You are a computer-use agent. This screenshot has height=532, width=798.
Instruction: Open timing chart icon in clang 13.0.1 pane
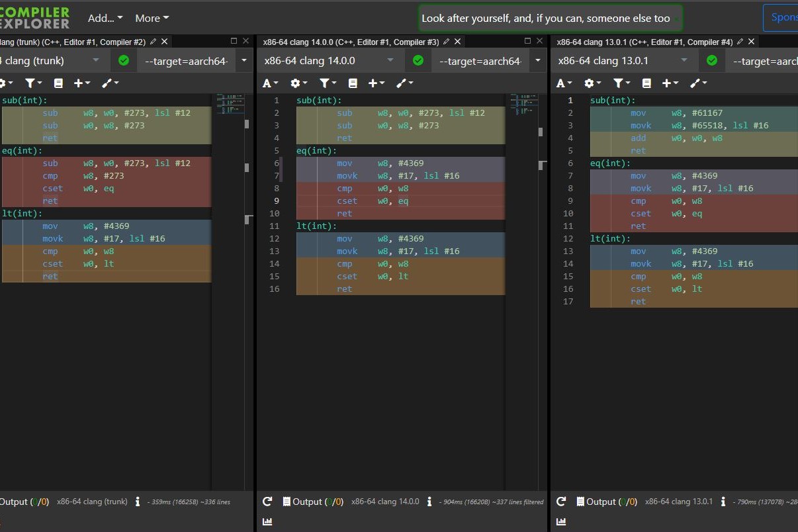561,521
